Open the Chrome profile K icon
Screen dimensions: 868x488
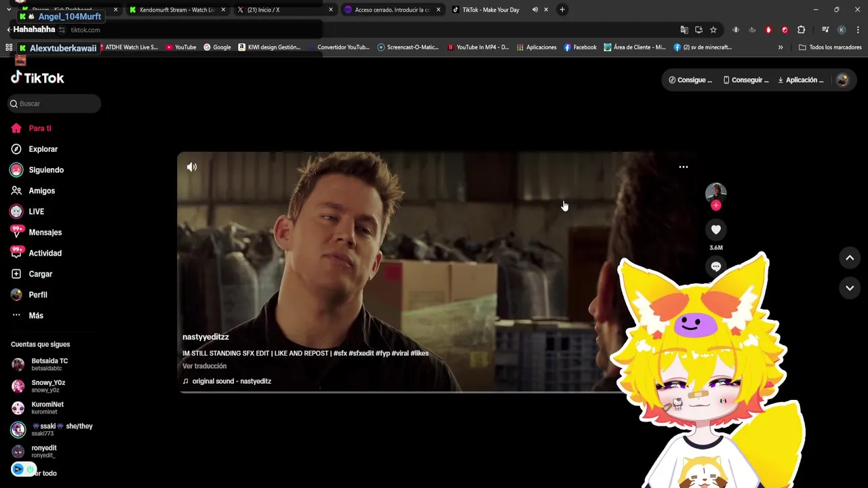tap(842, 30)
